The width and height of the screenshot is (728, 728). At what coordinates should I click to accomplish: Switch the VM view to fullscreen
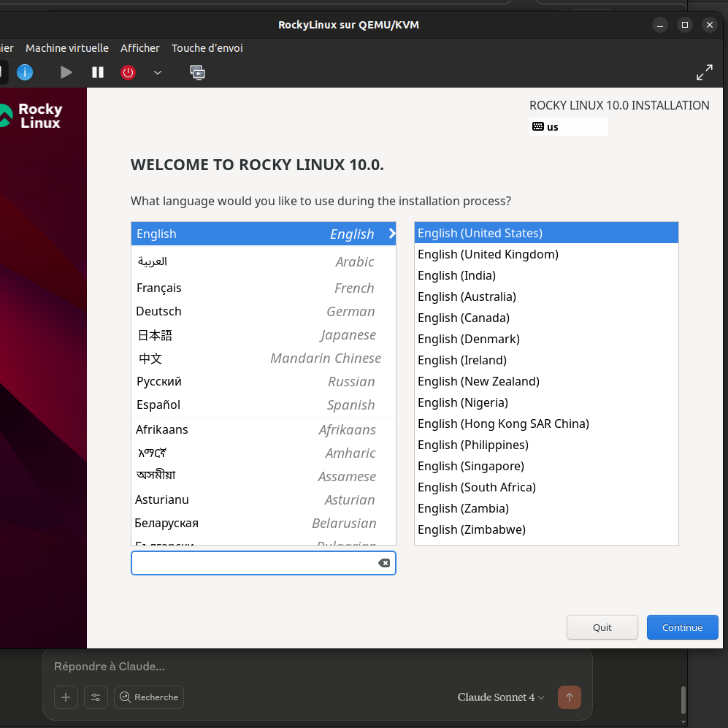click(x=705, y=72)
